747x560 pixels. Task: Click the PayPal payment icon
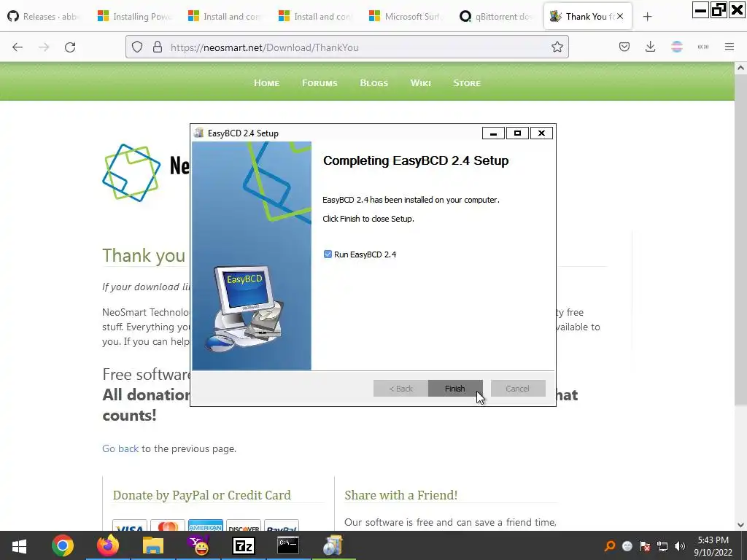tap(282, 526)
